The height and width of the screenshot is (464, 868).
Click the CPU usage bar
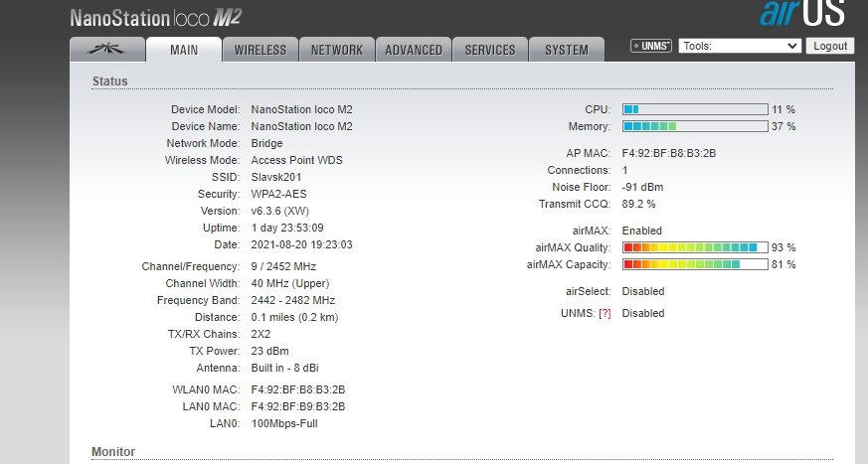695,109
